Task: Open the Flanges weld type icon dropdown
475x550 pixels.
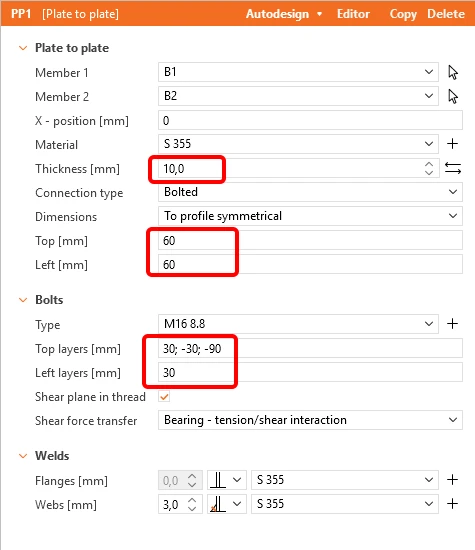Action: tap(227, 480)
